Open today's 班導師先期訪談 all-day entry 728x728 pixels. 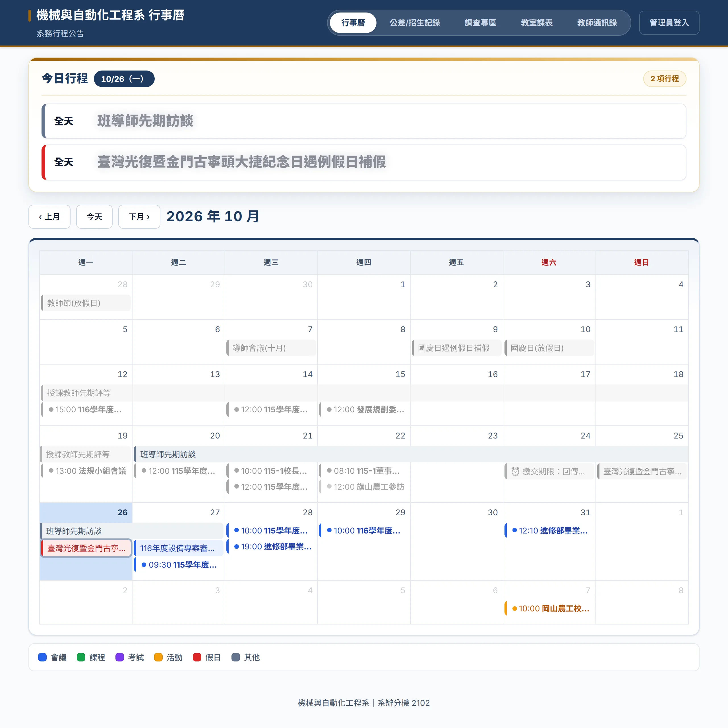pos(364,121)
